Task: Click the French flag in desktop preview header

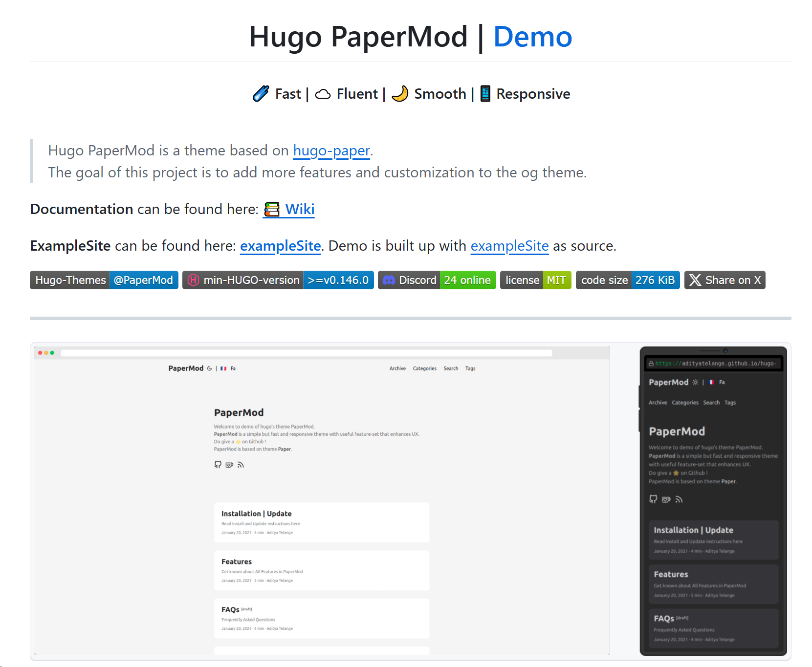Action: [x=223, y=368]
